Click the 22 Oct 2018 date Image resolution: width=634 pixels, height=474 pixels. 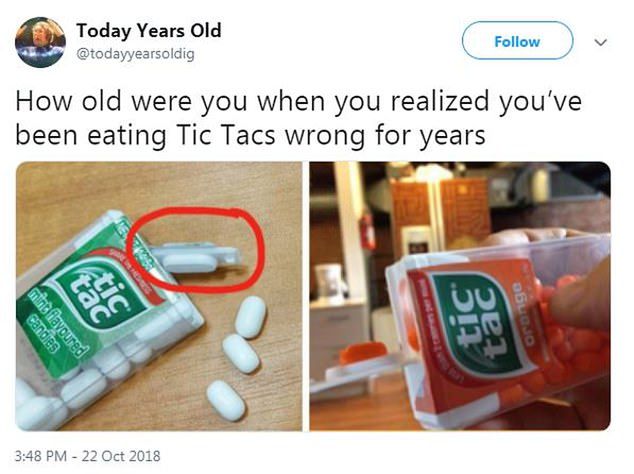click(121, 456)
